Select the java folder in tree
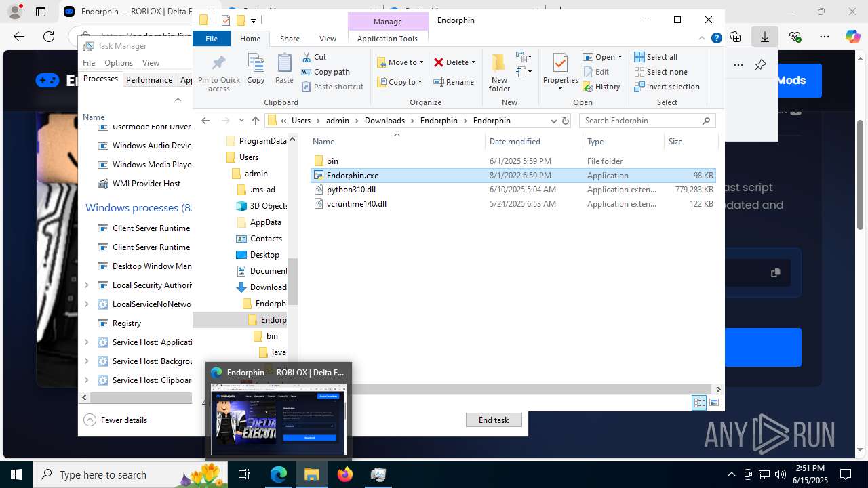868x488 pixels. [272, 352]
